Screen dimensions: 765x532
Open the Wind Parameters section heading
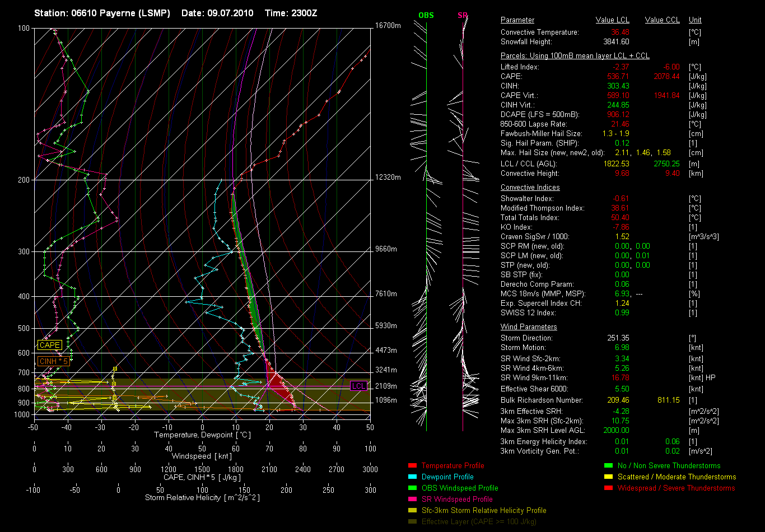coord(529,326)
